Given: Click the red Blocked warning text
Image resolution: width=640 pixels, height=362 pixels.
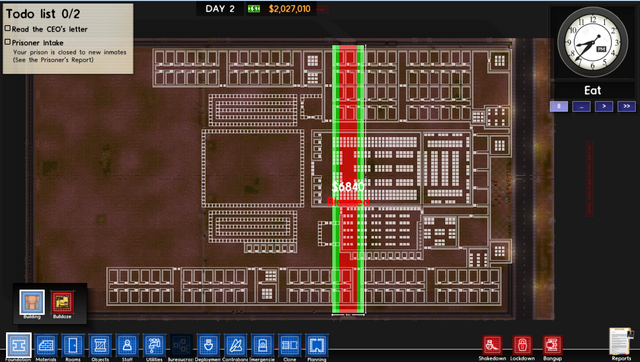Looking at the screenshot, I should tap(348, 202).
